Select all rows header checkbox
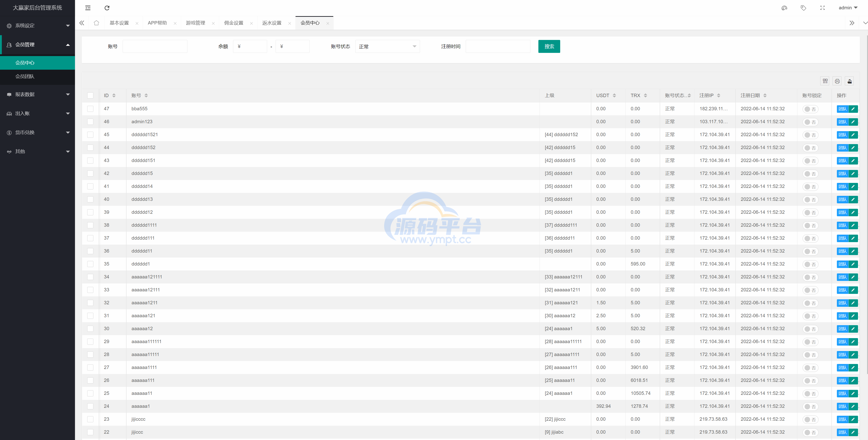 coord(90,96)
